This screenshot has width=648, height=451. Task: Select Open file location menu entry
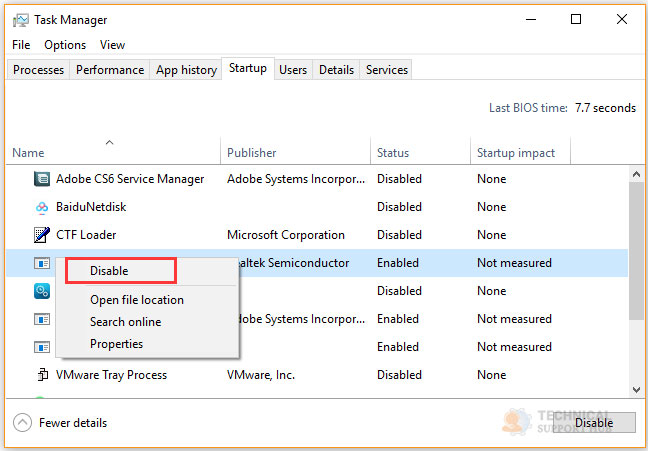[137, 300]
